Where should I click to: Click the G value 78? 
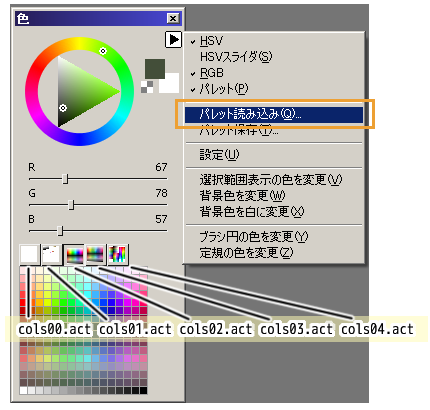coord(161,193)
